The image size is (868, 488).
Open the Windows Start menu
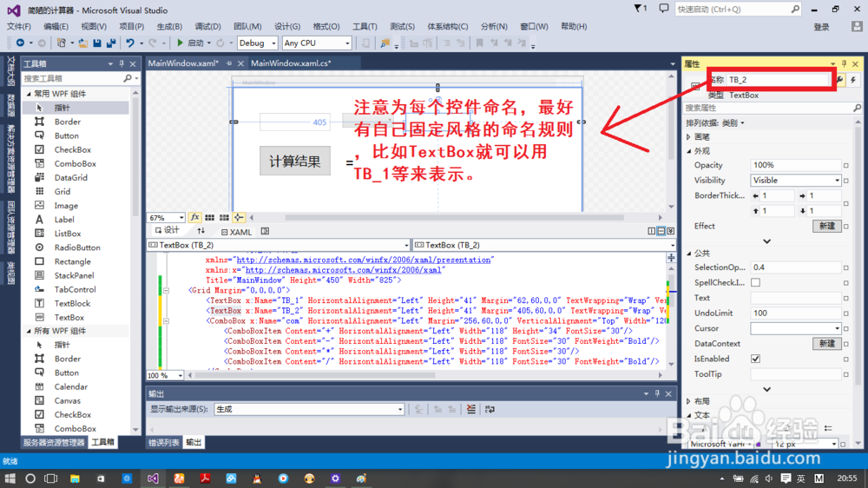tap(10, 478)
